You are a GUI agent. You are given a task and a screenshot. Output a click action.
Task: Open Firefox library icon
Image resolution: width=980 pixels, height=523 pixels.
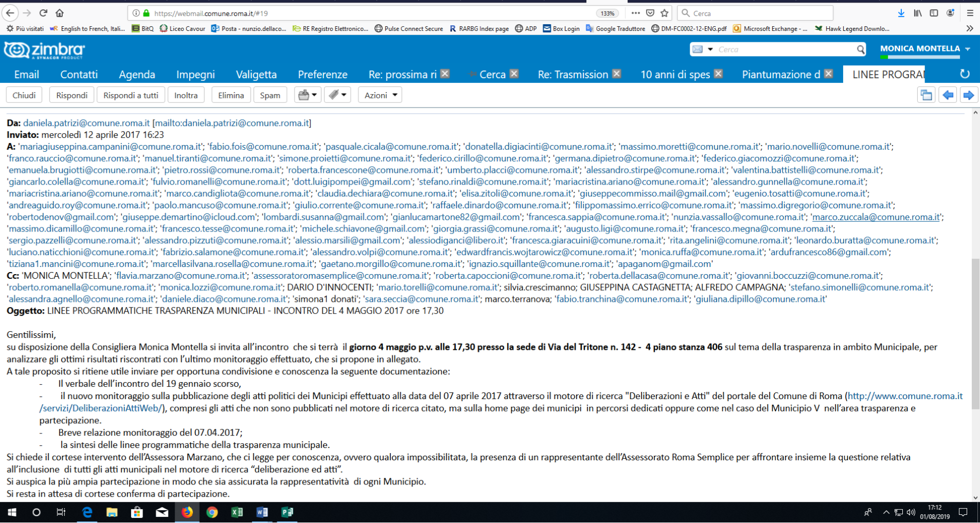(918, 13)
